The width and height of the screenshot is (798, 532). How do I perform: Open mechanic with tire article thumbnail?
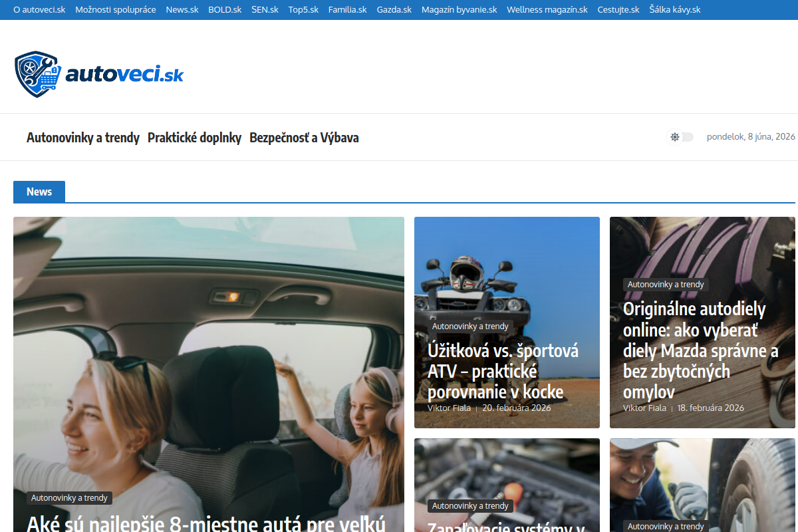click(702, 485)
